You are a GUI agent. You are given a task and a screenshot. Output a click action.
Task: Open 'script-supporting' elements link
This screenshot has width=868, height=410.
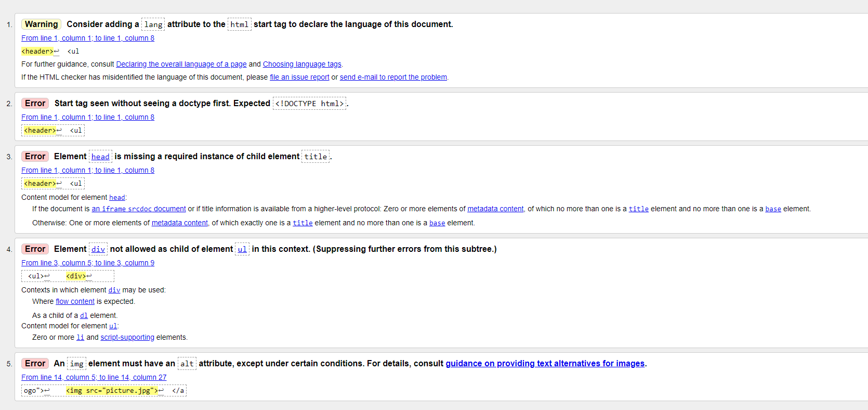pyautogui.click(x=127, y=337)
